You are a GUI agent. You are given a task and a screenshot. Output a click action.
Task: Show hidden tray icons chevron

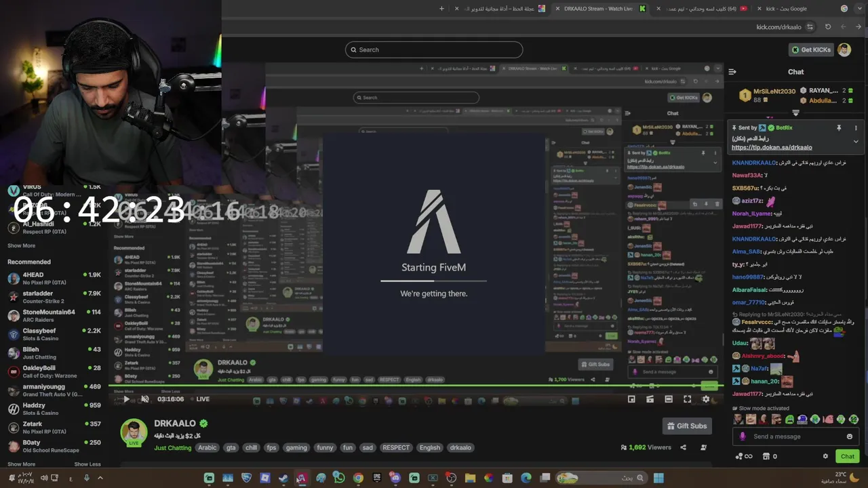pyautogui.click(x=100, y=478)
